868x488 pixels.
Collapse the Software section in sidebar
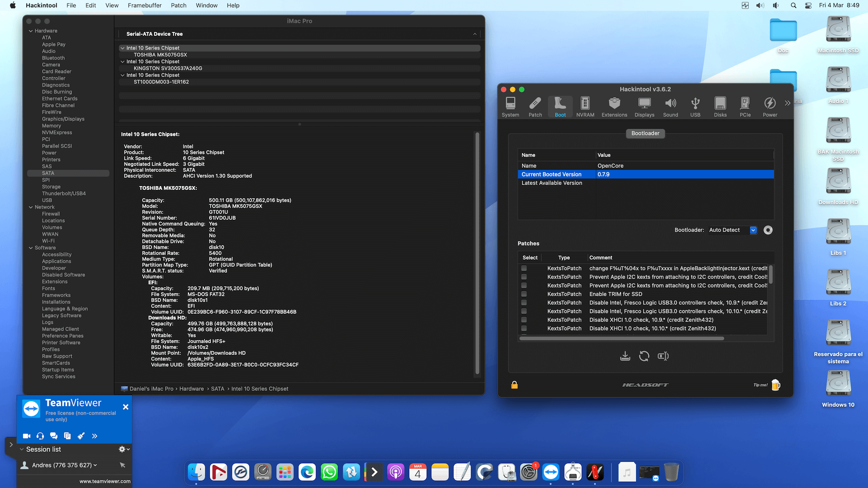click(x=31, y=248)
